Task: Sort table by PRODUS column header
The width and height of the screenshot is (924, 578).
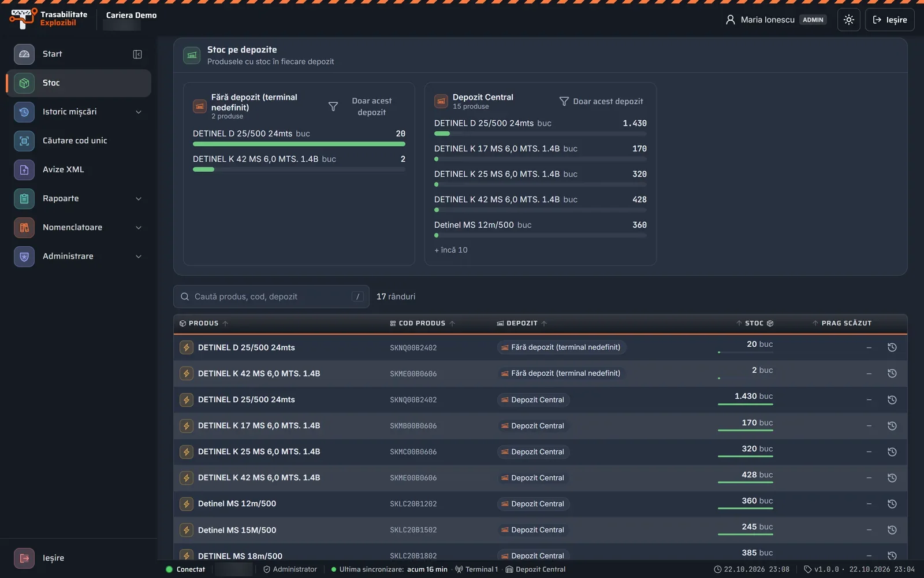Action: (x=204, y=324)
